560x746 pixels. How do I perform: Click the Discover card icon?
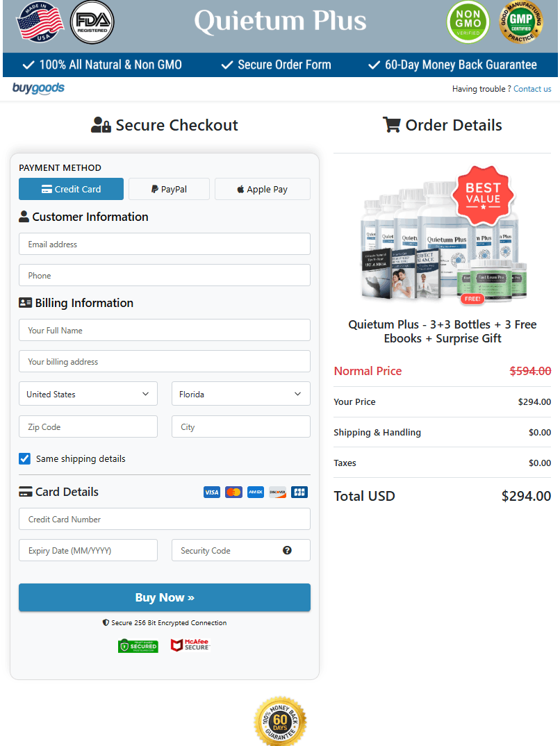[277, 492]
